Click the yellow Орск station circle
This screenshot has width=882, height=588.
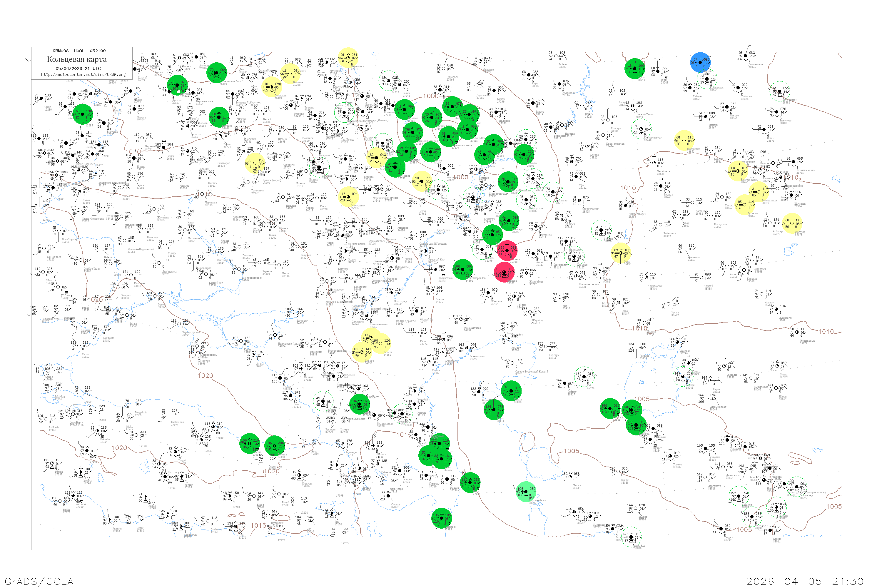pyautogui.click(x=621, y=253)
